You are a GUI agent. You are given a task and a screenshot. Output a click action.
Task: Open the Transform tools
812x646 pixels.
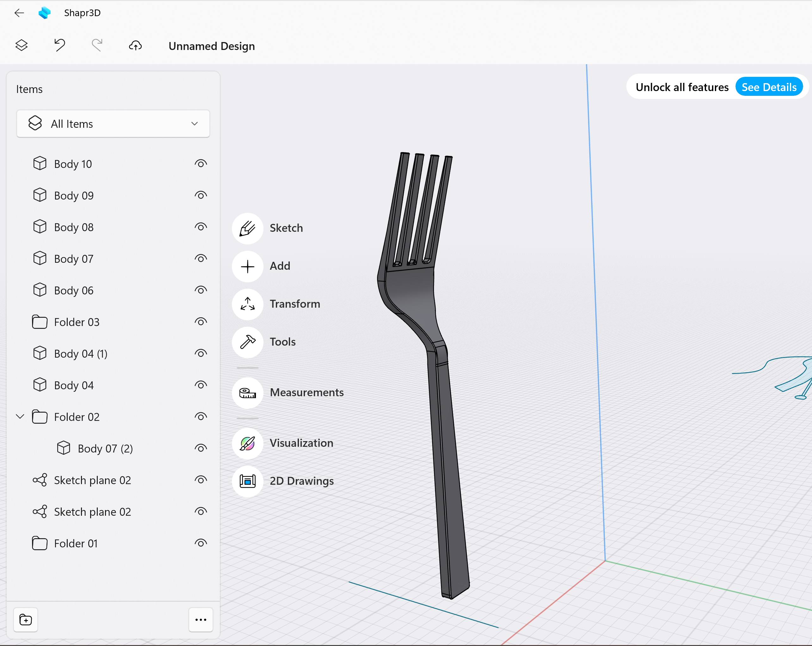point(247,304)
